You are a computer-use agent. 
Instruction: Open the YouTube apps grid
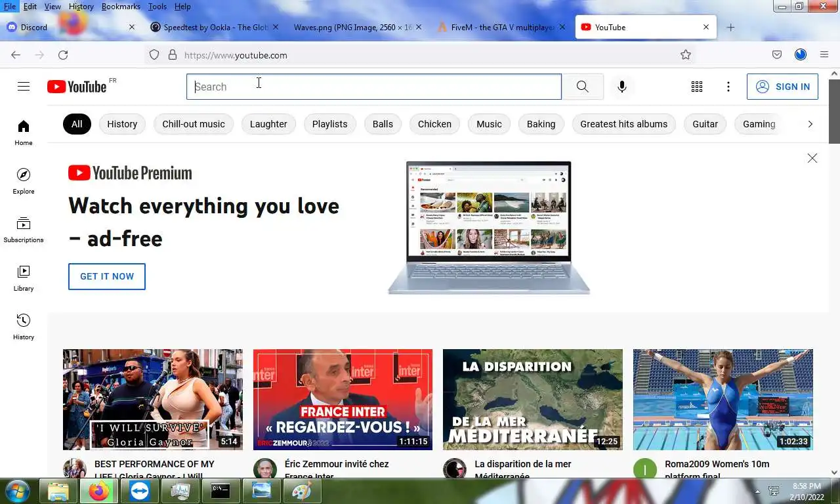tap(697, 87)
